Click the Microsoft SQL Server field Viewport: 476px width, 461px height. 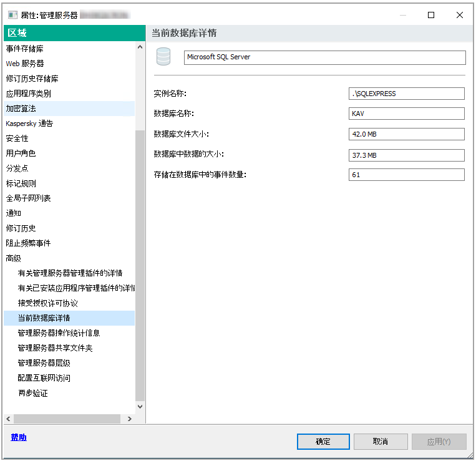pyautogui.click(x=324, y=57)
